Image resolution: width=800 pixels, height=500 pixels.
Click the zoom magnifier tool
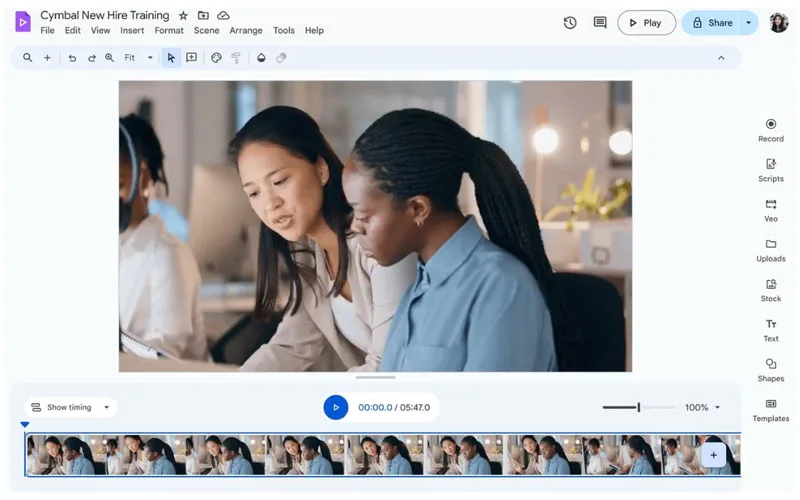click(x=110, y=58)
